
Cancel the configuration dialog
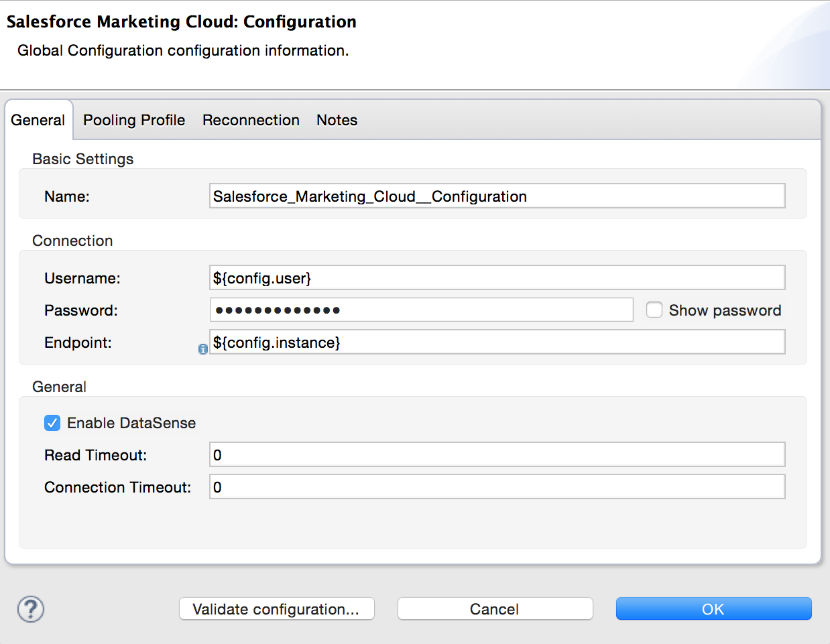coord(495,608)
